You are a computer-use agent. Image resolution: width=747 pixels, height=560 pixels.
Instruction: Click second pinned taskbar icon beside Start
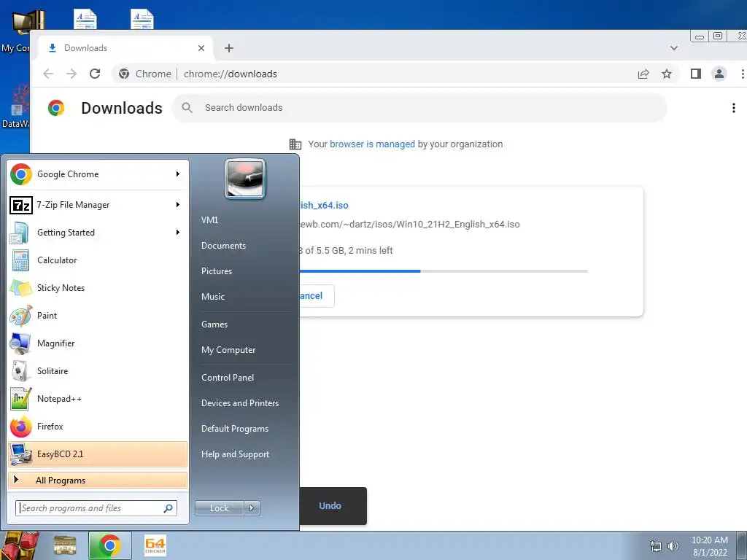(x=65, y=545)
